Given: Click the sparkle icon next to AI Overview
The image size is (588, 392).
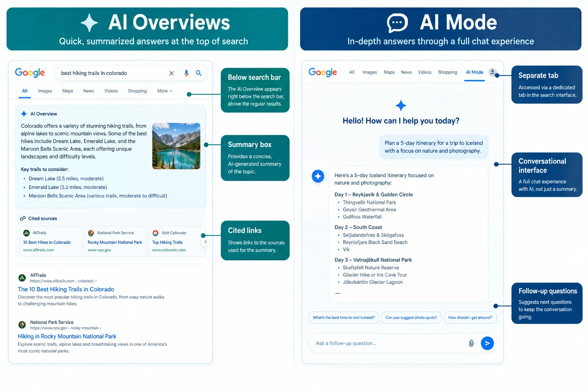Looking at the screenshot, I should coord(24,114).
